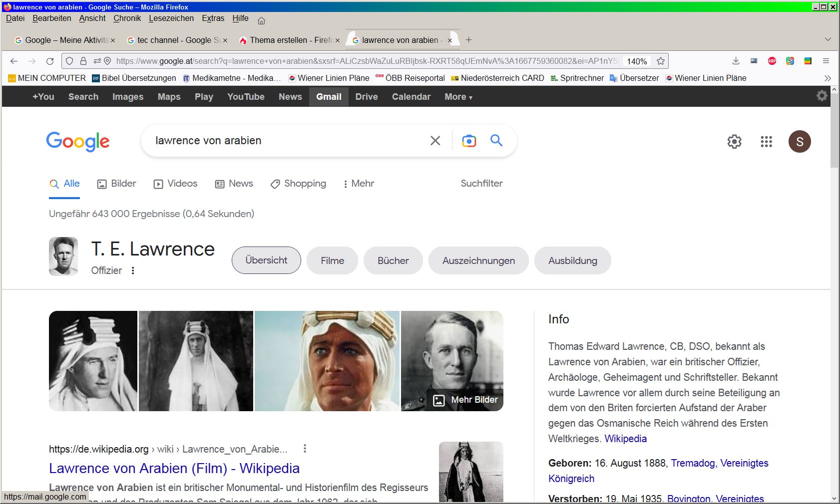
Task: Click the Google camera image search icon
Action: (x=468, y=141)
